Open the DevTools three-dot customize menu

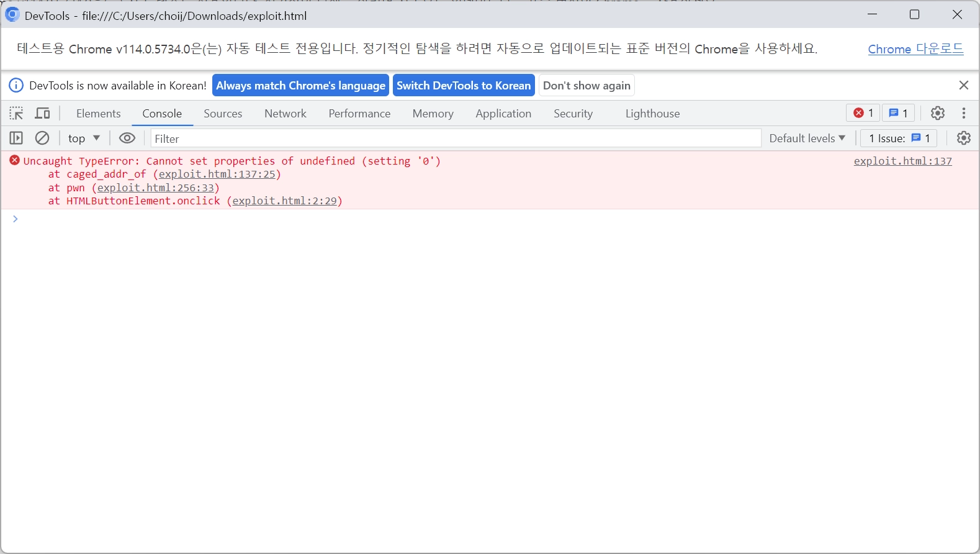(964, 113)
